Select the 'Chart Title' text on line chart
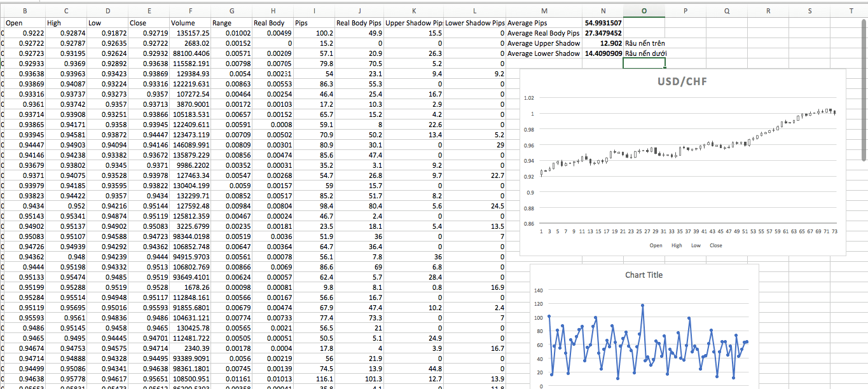This screenshot has height=389, width=868. [644, 275]
